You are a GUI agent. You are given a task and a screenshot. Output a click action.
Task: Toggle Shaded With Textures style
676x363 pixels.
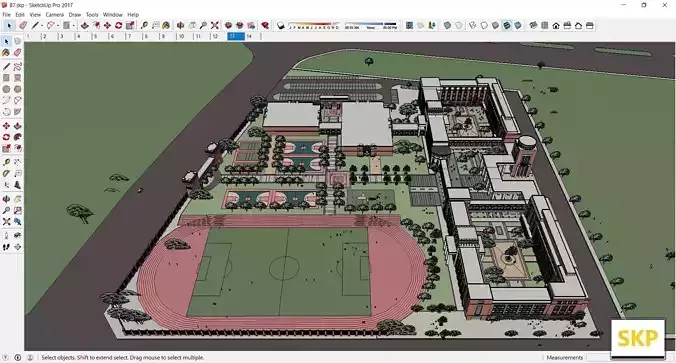(507, 25)
